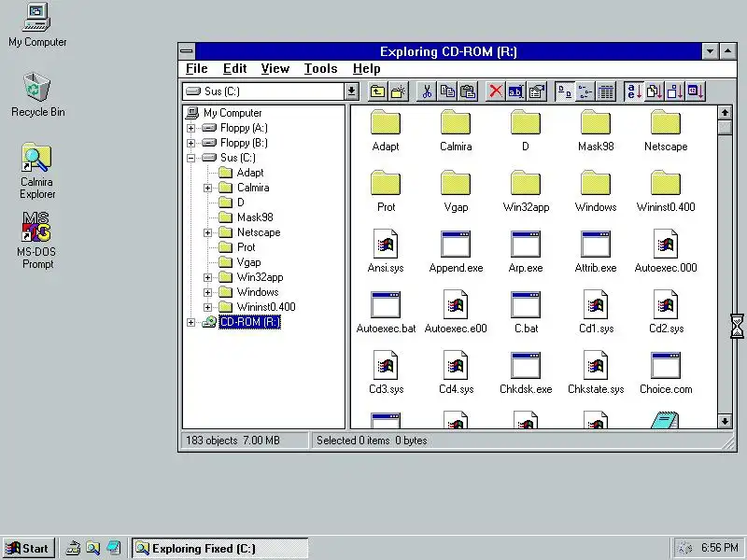Expand the Win32app tree node
This screenshot has height=560, width=747.
tap(207, 277)
